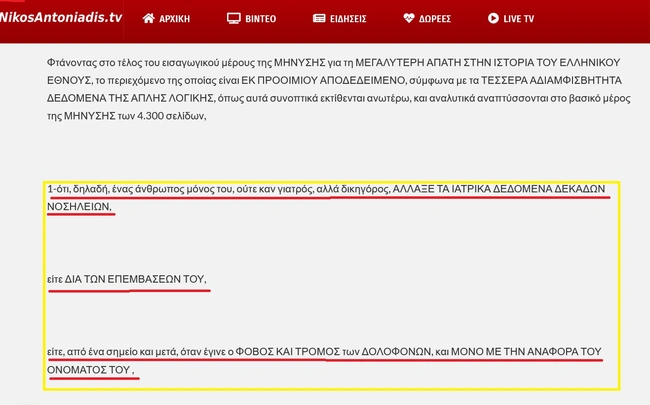650x405 pixels.
Task: Click the underlined text 'είτε ΔΙΑ ΤΩΝ ΕΠΕΜΒΑΣΕΩΝ ΤΟΥ'
Action: tap(127, 278)
